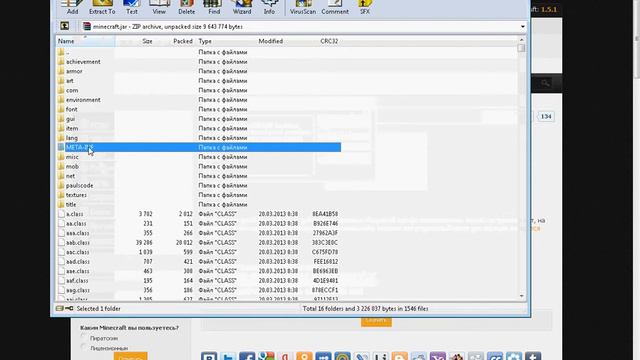The width and height of the screenshot is (640, 360).
Task: Click the search magnifier in the browser window
Action: 545,83
